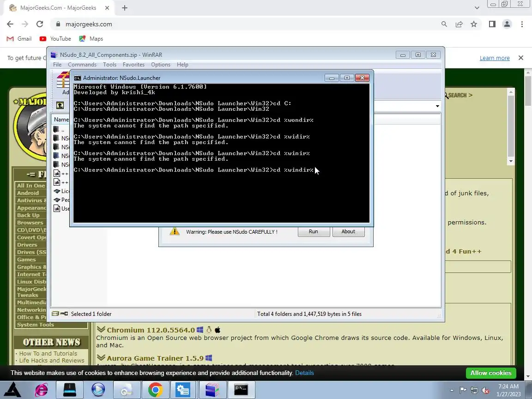This screenshot has height=399, width=532.
Task: Open the WinRAR Favorites menu
Action: click(133, 65)
